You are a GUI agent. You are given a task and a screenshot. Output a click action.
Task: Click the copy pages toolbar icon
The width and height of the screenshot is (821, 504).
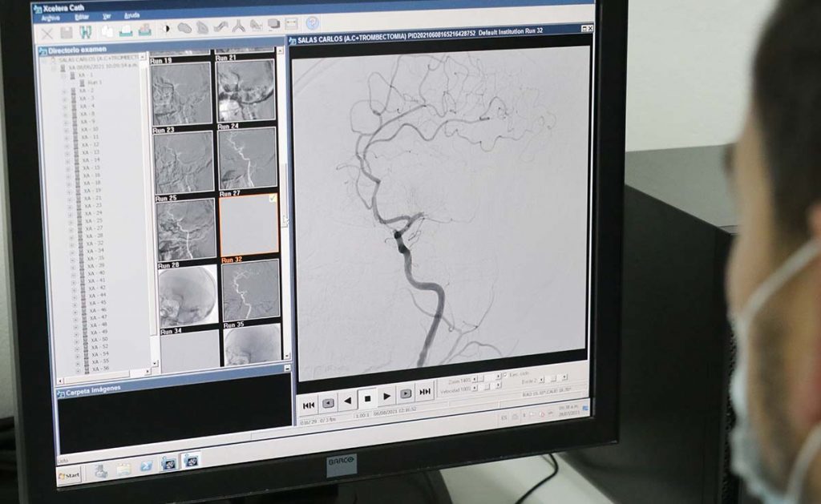[x=107, y=31]
